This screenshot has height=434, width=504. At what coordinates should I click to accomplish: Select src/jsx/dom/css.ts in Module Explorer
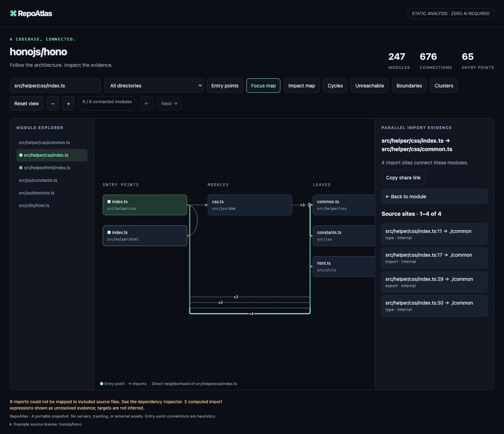52,193
